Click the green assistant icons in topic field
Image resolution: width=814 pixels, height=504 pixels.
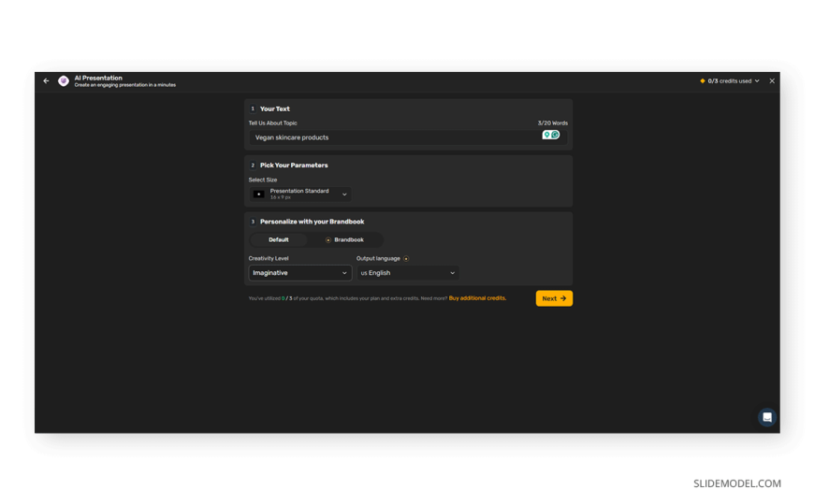[551, 136]
